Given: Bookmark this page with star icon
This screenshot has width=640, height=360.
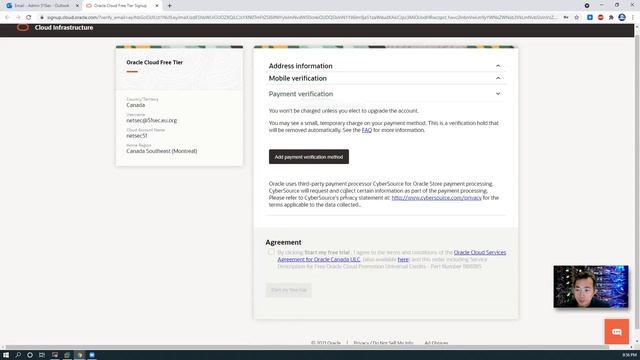Looking at the screenshot, I should pos(576,17).
